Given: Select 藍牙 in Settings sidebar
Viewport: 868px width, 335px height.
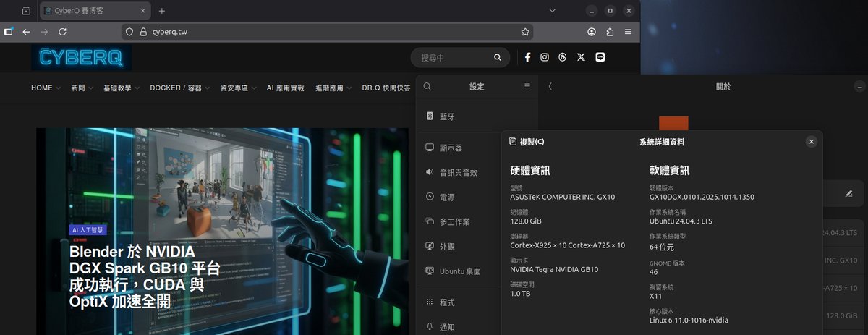Looking at the screenshot, I should coord(447,116).
